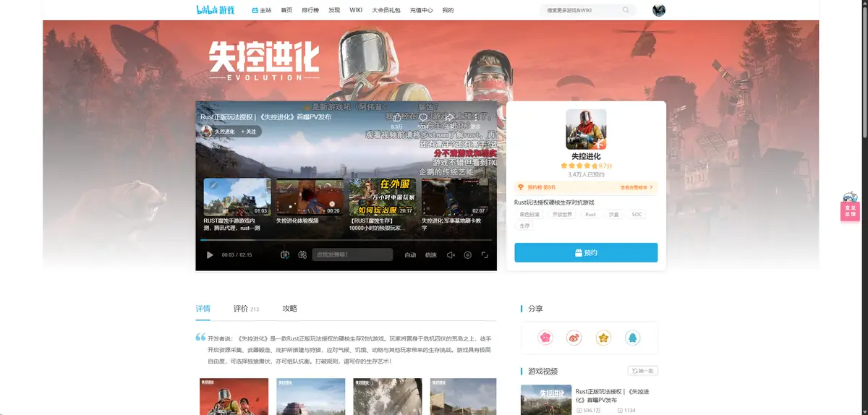This screenshot has height=415, width=868.
Task: Share via the pink flower bilibili icon
Action: [x=545, y=338]
